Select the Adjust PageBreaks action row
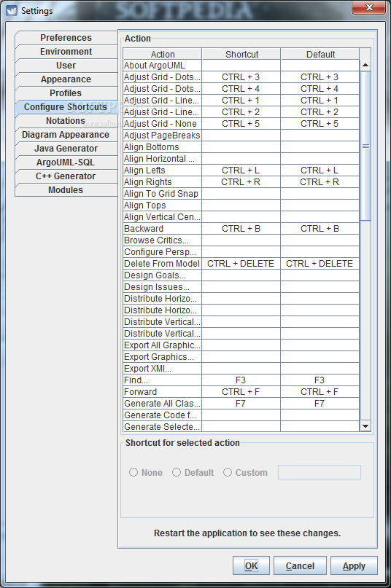 pos(241,136)
